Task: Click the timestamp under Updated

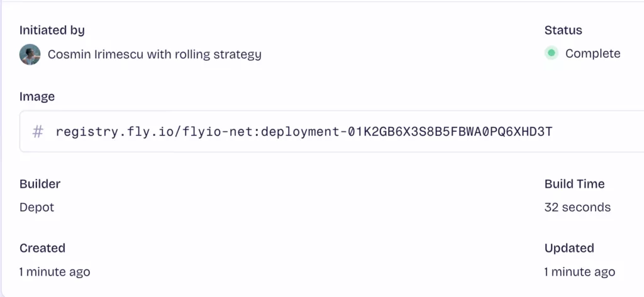Action: pos(579,271)
